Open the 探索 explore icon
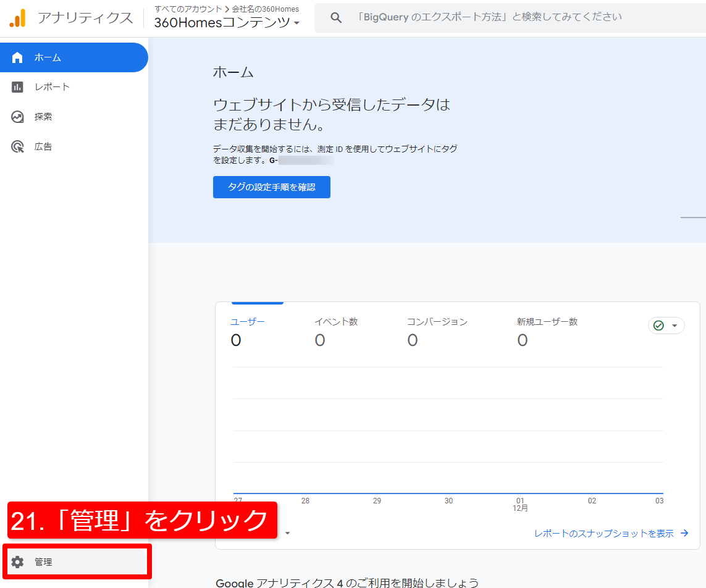 click(17, 117)
